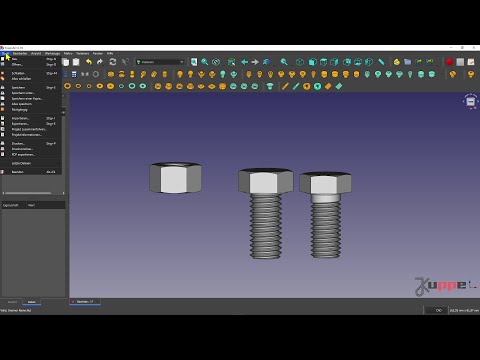The height and width of the screenshot is (360, 480).
Task: Undo the last action with the yellow arrow
Action: 89,62
